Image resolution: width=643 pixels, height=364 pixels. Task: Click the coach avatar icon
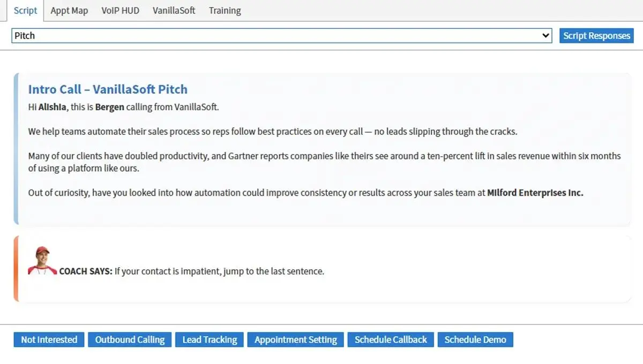point(42,261)
